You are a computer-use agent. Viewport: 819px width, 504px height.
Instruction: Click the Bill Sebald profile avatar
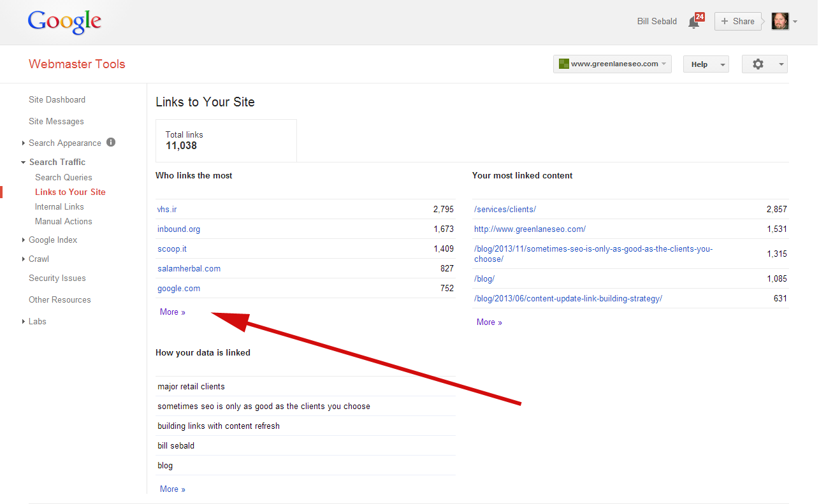coord(780,21)
